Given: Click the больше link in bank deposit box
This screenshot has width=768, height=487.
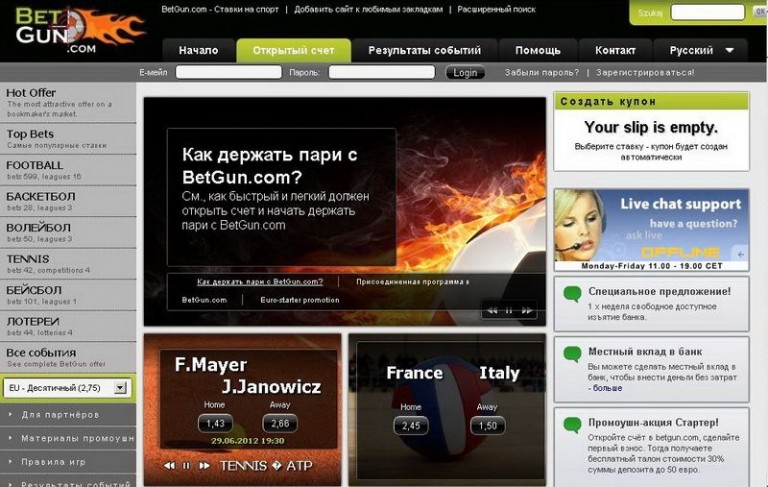Looking at the screenshot, I should [x=607, y=388].
